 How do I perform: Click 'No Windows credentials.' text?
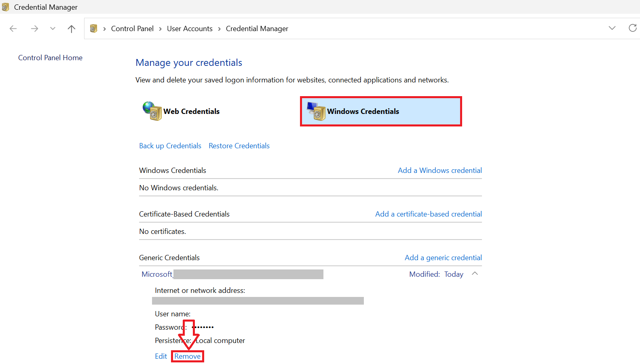pyautogui.click(x=179, y=188)
